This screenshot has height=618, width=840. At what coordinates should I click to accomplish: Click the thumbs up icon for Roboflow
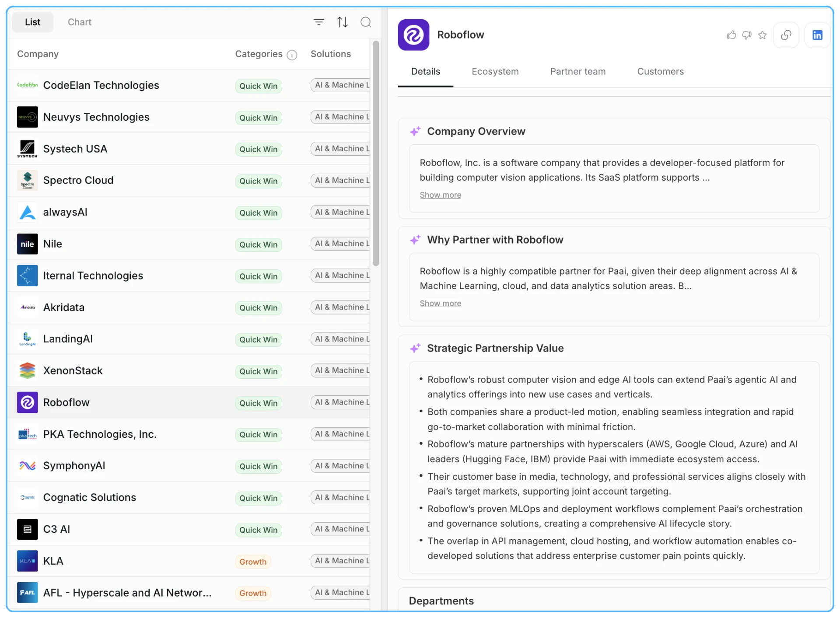[x=731, y=35]
